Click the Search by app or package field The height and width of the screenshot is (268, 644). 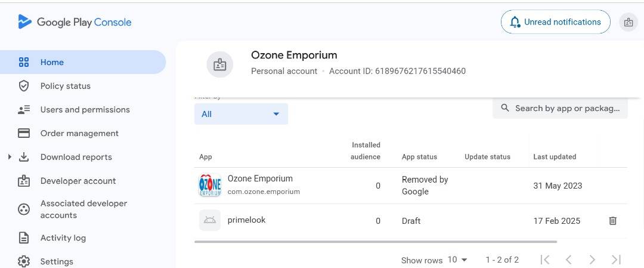pos(560,108)
